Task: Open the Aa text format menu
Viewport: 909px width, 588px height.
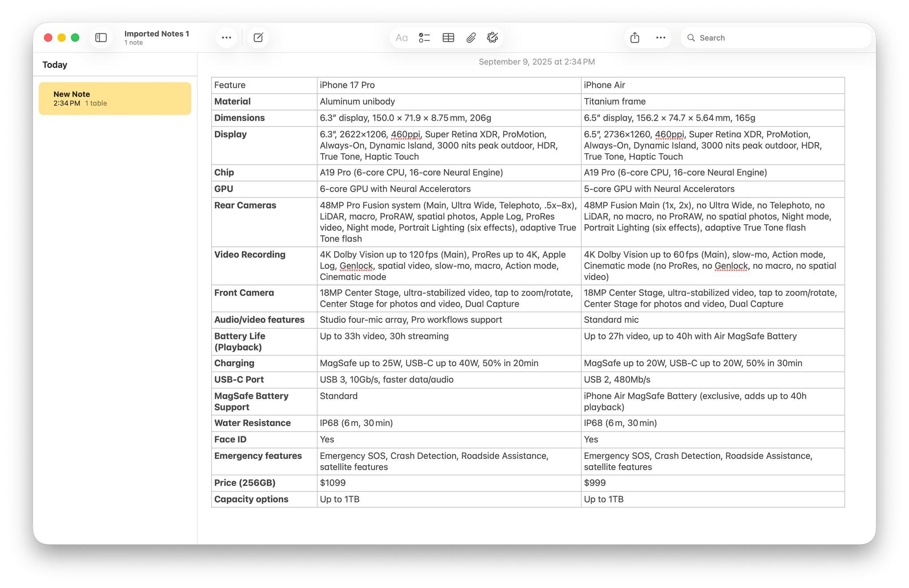Action: coord(402,38)
